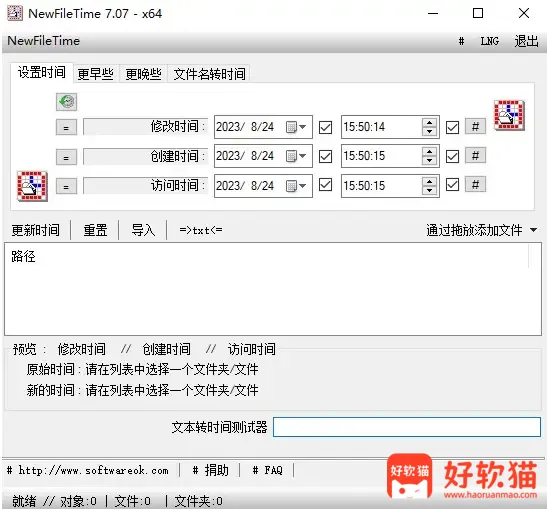Minimize the NewFileTime window
The width and height of the screenshot is (547, 509).
[433, 13]
